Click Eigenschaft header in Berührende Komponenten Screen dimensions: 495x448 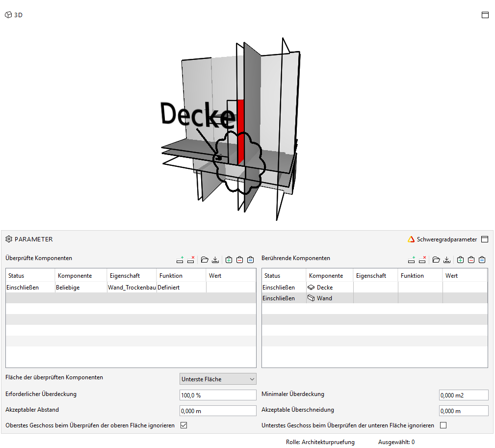(x=376, y=275)
